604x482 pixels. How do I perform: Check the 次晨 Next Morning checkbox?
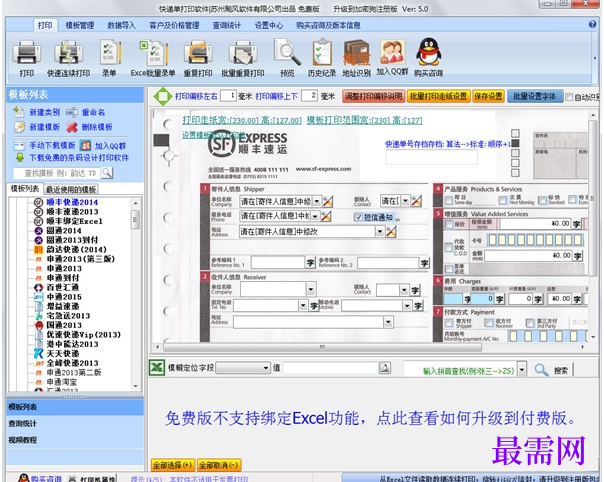click(502, 200)
